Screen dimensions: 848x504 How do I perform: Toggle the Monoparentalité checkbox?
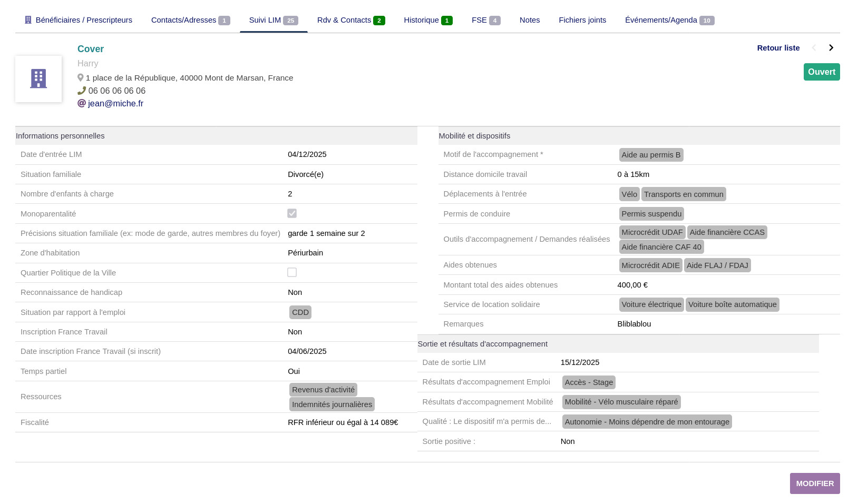(292, 213)
